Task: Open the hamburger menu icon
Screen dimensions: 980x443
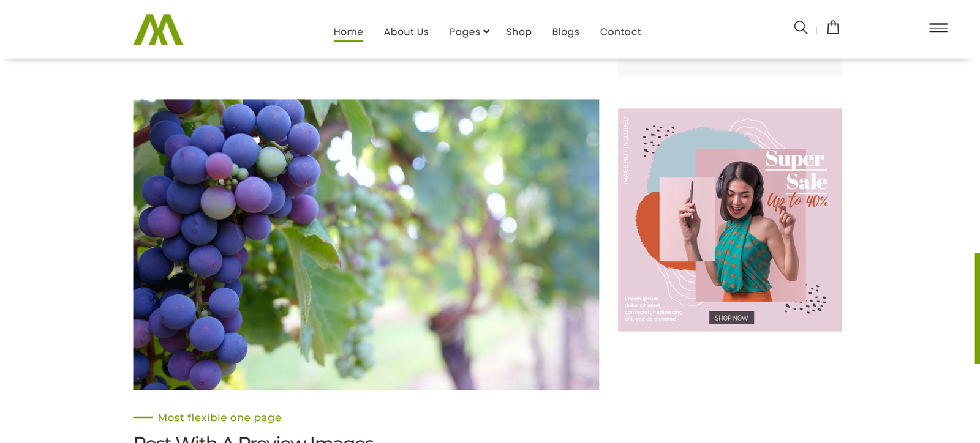Action: pyautogui.click(x=938, y=28)
